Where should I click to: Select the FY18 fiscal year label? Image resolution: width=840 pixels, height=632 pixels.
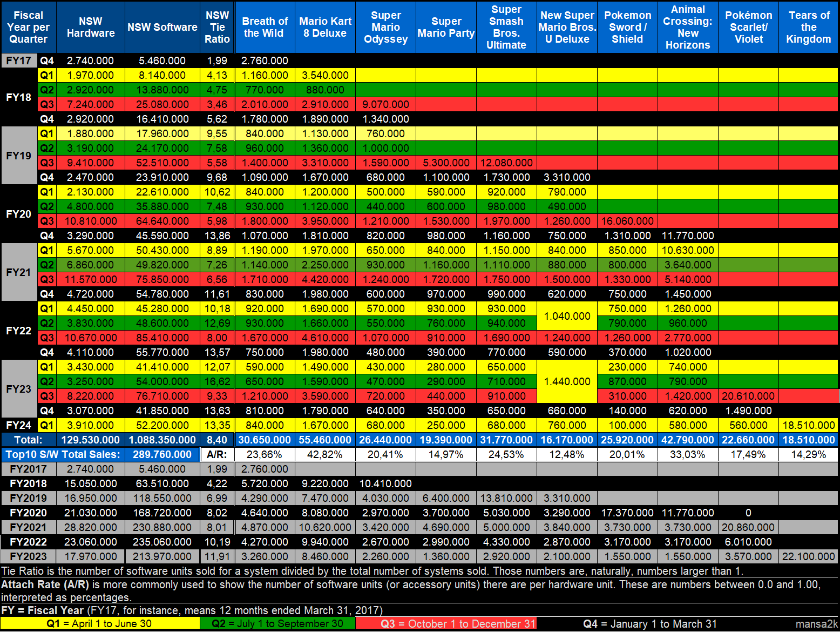click(19, 97)
